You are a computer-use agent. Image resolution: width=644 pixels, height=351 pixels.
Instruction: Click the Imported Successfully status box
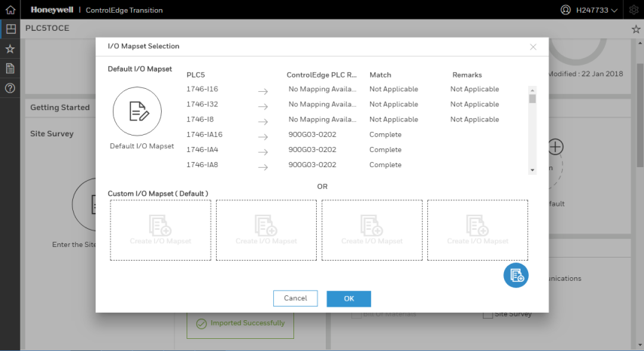[x=240, y=325]
